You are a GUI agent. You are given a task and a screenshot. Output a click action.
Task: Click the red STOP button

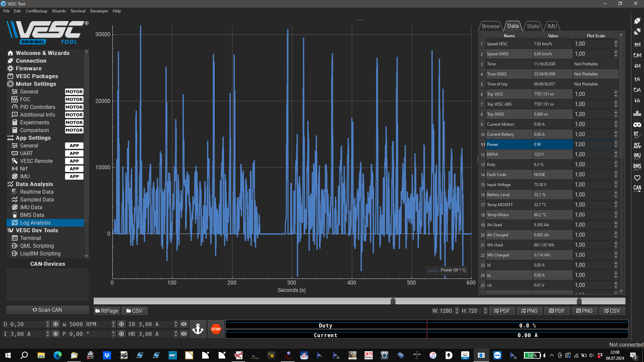click(x=216, y=329)
